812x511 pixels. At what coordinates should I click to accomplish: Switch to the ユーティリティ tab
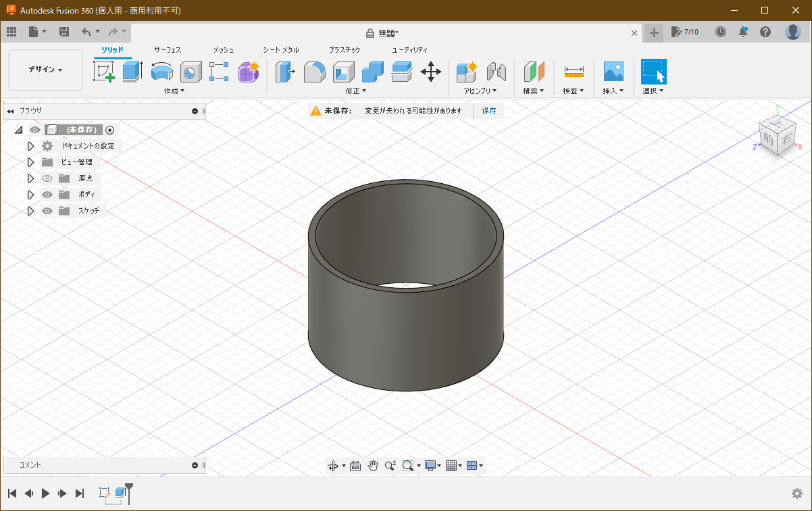pos(410,50)
